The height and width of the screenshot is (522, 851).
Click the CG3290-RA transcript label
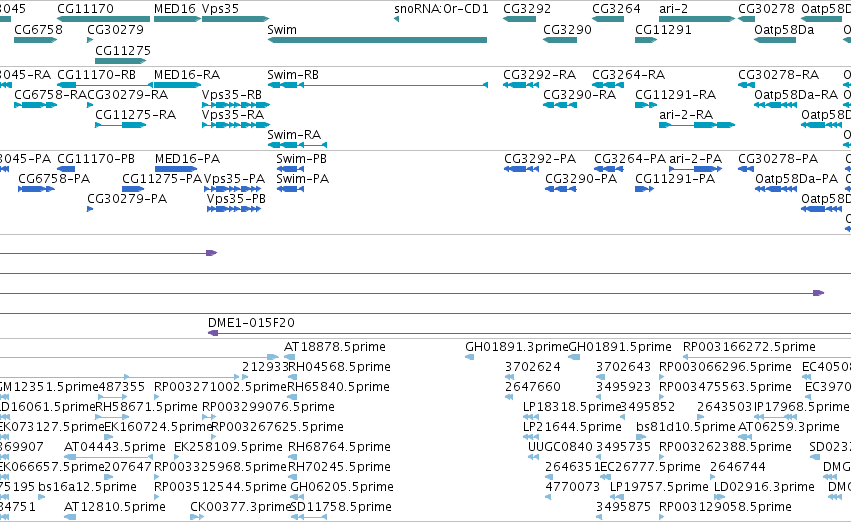pyautogui.click(x=580, y=94)
